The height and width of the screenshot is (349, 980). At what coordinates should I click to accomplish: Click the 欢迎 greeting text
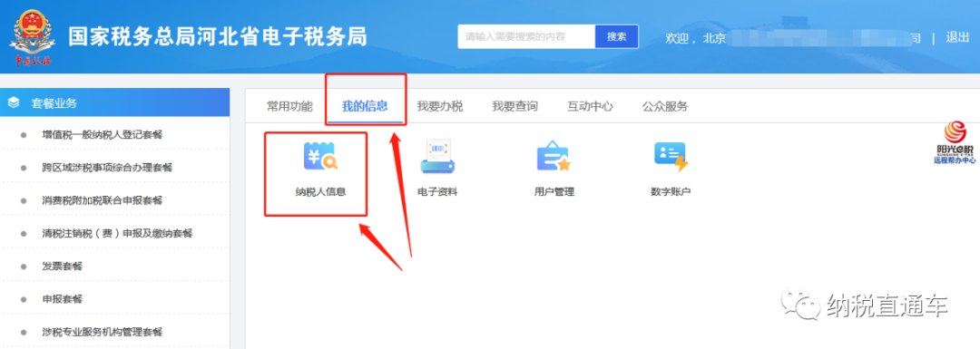[678, 38]
